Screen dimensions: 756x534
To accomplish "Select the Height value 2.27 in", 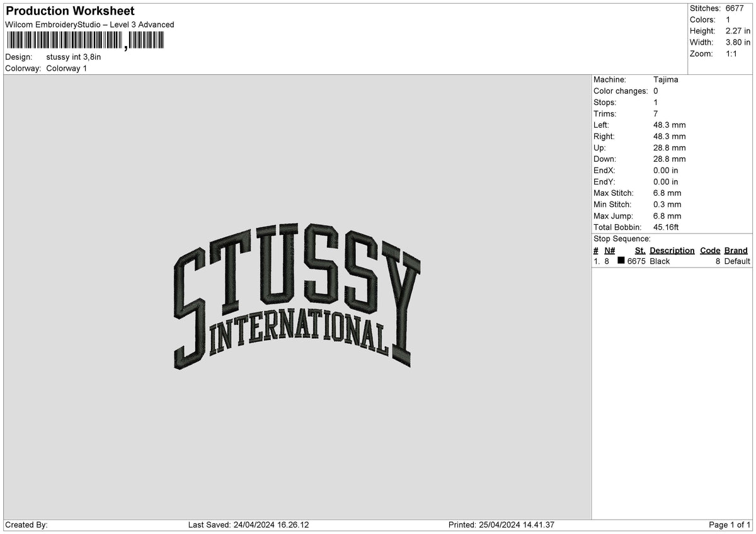I will (x=738, y=31).
